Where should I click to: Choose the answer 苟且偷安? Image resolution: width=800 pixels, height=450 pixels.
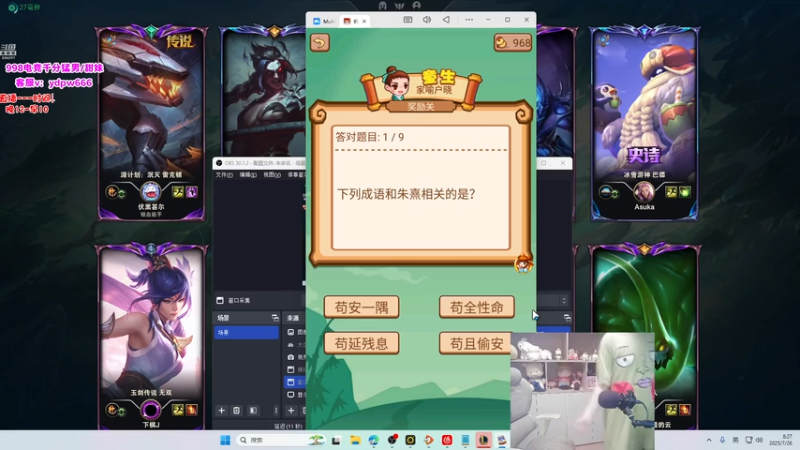pyautogui.click(x=477, y=343)
